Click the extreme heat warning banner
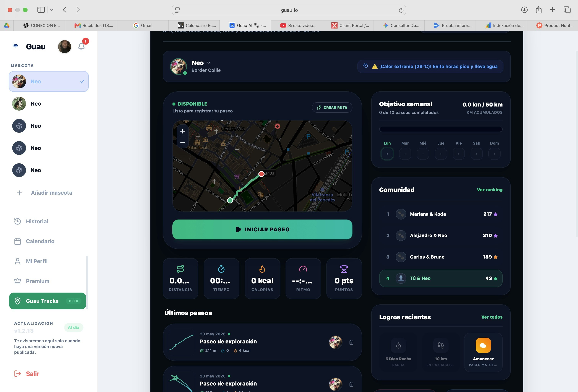 pyautogui.click(x=430, y=67)
